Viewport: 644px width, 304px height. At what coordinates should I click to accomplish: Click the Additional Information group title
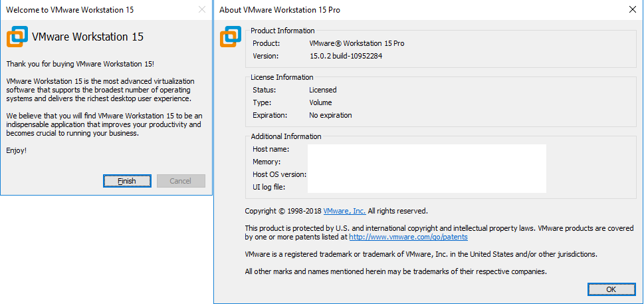(x=286, y=136)
